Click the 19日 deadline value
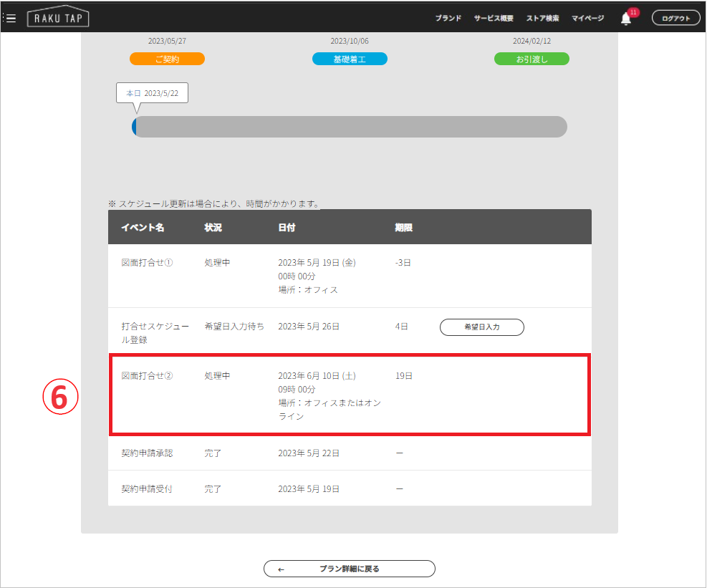 click(x=404, y=375)
